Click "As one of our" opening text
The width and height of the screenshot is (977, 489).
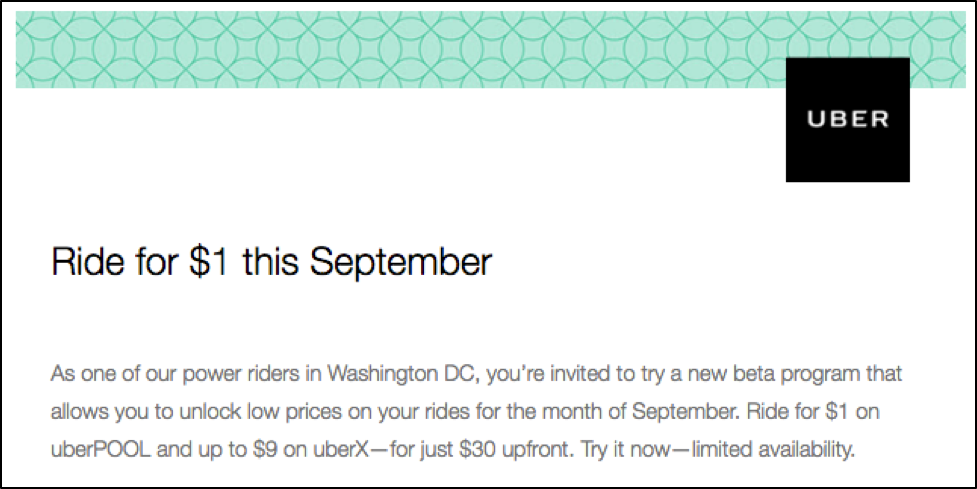[96, 376]
